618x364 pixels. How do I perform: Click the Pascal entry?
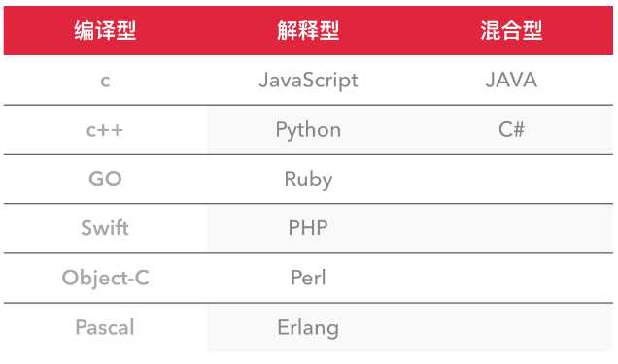tap(105, 327)
